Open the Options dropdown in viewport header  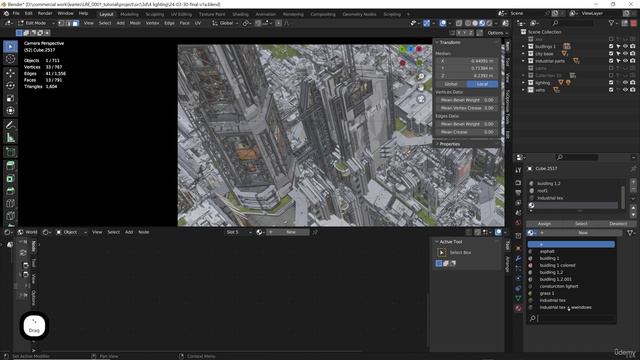498,33
